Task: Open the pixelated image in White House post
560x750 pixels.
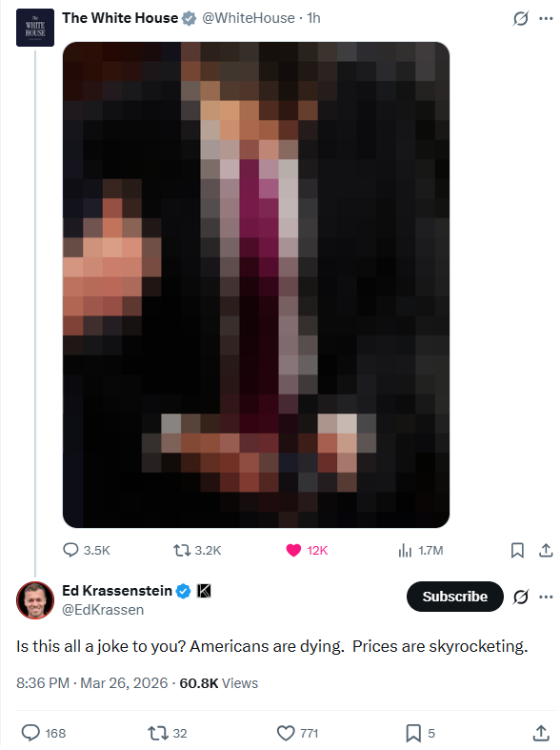Action: click(x=256, y=285)
